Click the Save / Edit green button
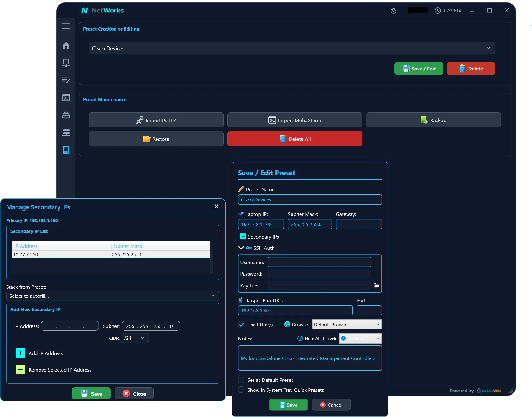The width and height of the screenshot is (532, 417). (419, 69)
